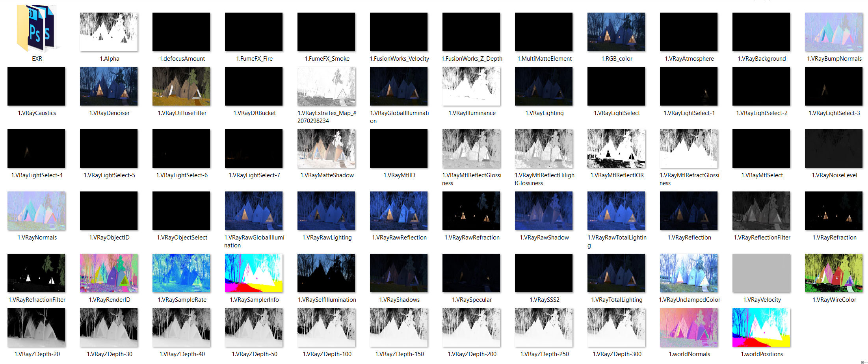Select the 1.VRayRenderID thumbnail
Image resolution: width=868 pixels, height=364 pixels.
coord(109,273)
